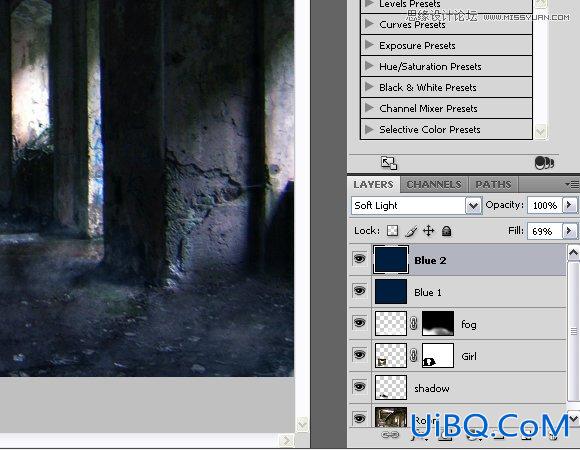The height and width of the screenshot is (450, 580).
Task: Select the room photo layer thumbnail
Action: pyautogui.click(x=391, y=417)
